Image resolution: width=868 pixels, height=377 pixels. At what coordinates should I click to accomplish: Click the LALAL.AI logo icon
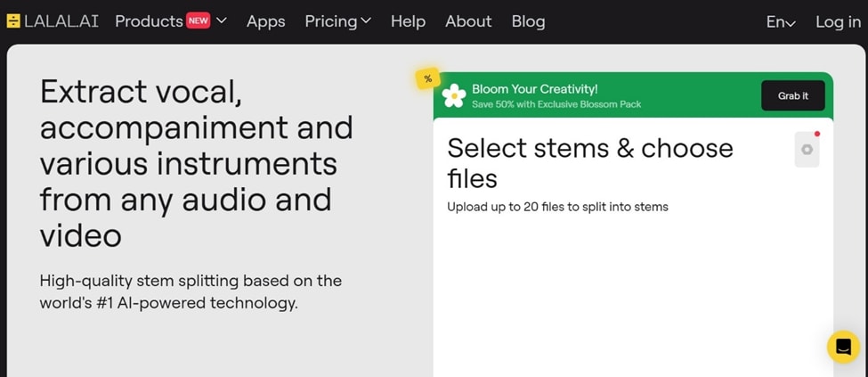[13, 21]
